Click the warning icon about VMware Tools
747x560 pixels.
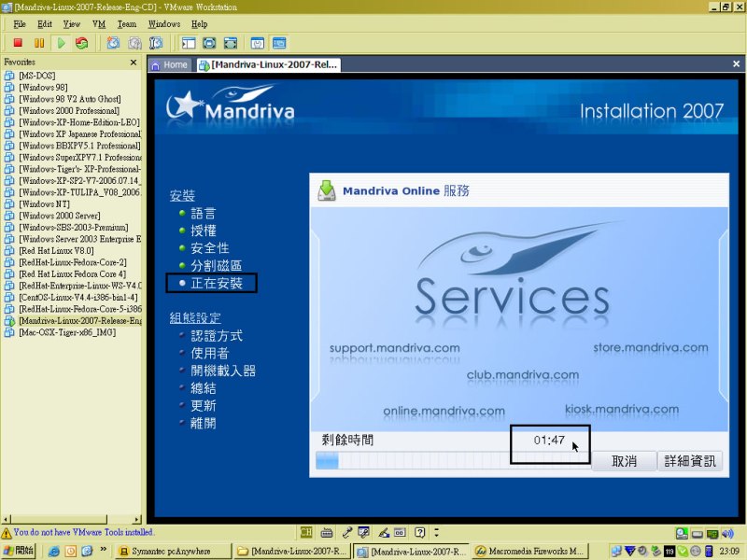coord(7,533)
